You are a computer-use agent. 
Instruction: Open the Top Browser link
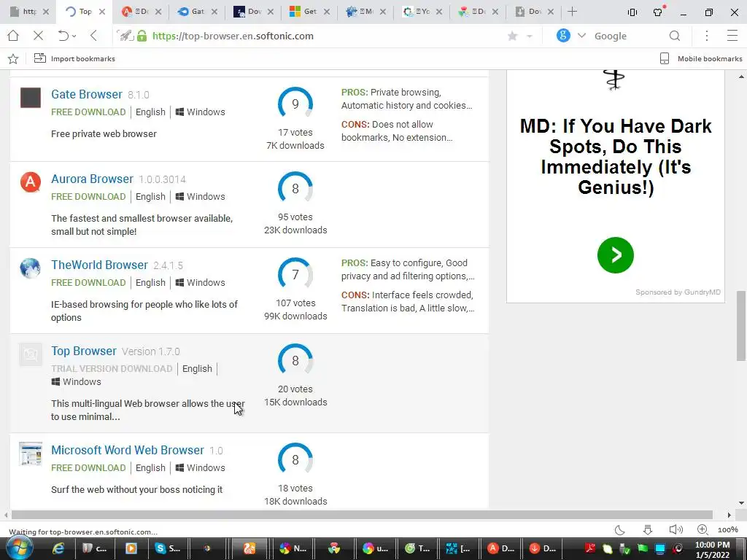tap(83, 351)
